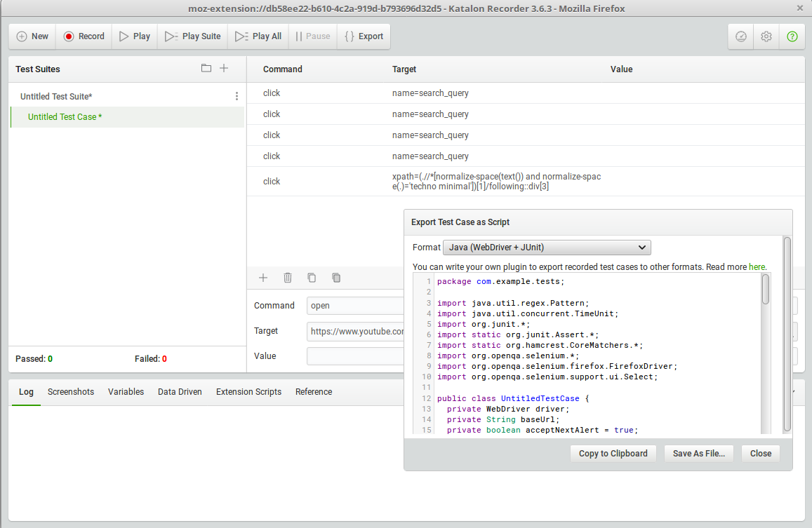Switch to the Screenshots tab

click(x=71, y=392)
